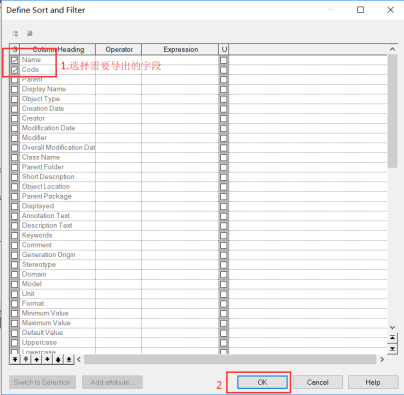Click the single move-down arrow icon
The width and height of the screenshot is (404, 395).
47,359
